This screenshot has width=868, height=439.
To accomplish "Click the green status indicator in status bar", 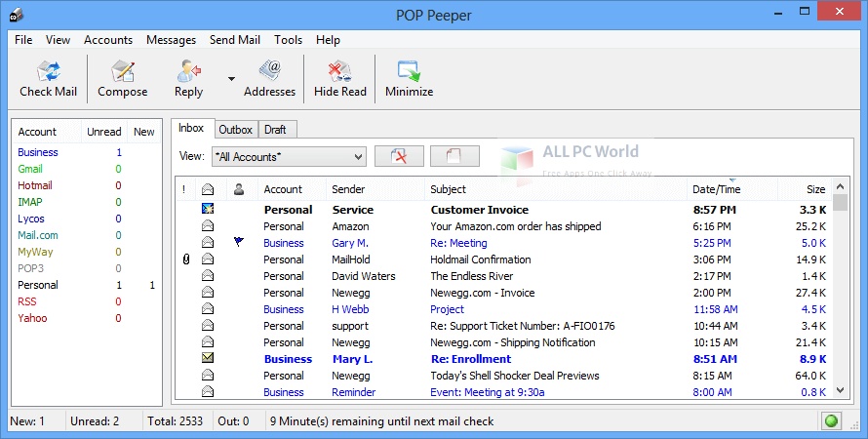I will tap(831, 421).
